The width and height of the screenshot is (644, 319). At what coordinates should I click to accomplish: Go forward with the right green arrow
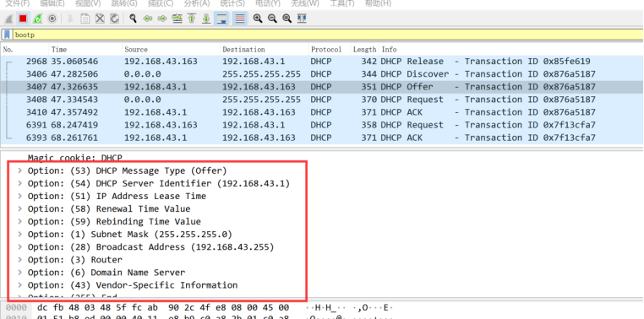(162, 19)
